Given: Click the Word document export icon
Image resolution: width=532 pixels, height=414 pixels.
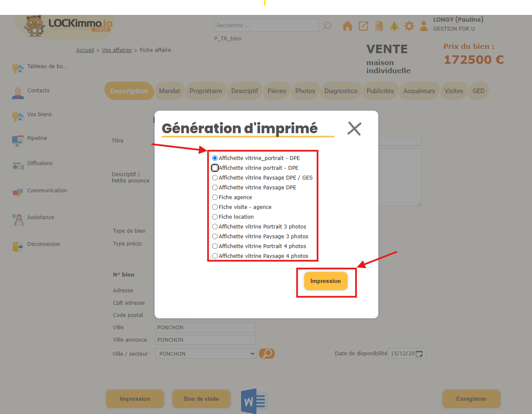Looking at the screenshot, I should pos(254,400).
